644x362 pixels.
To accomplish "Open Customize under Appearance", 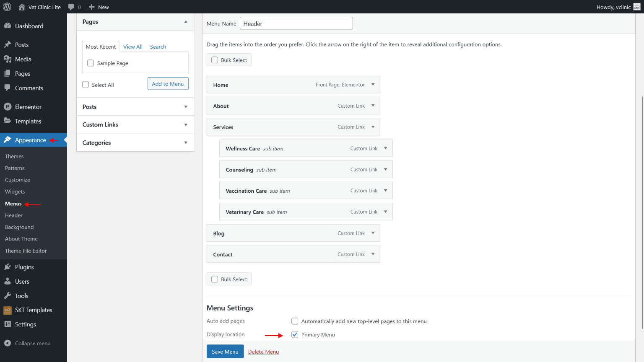I will [18, 180].
